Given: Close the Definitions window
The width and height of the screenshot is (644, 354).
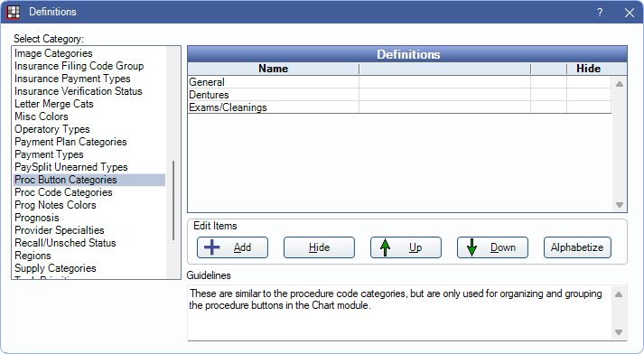Looking at the screenshot, I should [x=630, y=13].
